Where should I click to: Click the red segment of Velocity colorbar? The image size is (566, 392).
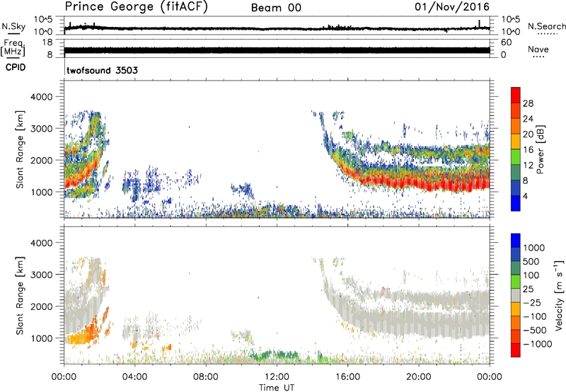point(516,350)
